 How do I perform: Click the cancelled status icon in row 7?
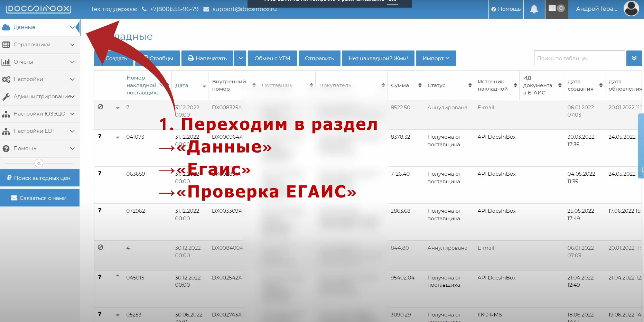[x=101, y=107]
